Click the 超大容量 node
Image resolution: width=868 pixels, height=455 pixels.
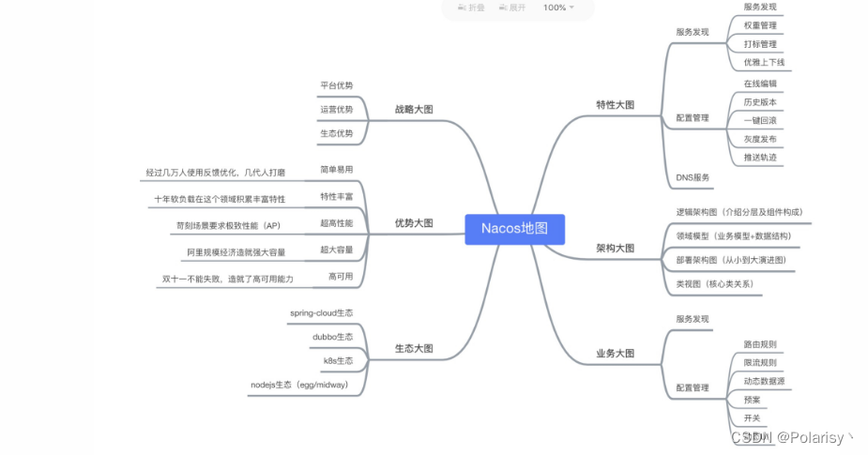coord(337,250)
